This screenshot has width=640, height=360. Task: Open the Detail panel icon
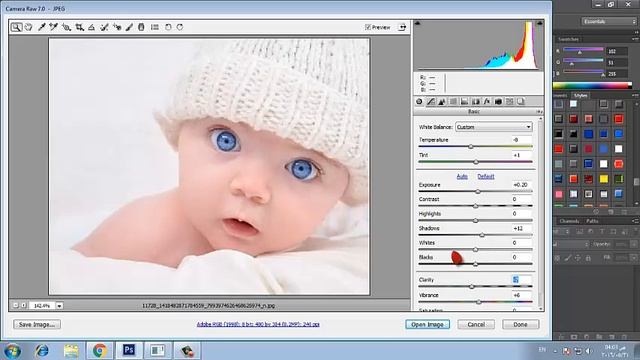coord(442,102)
